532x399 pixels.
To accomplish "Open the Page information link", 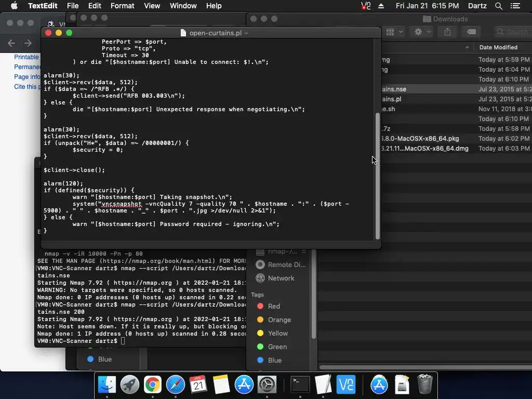I will point(27,77).
